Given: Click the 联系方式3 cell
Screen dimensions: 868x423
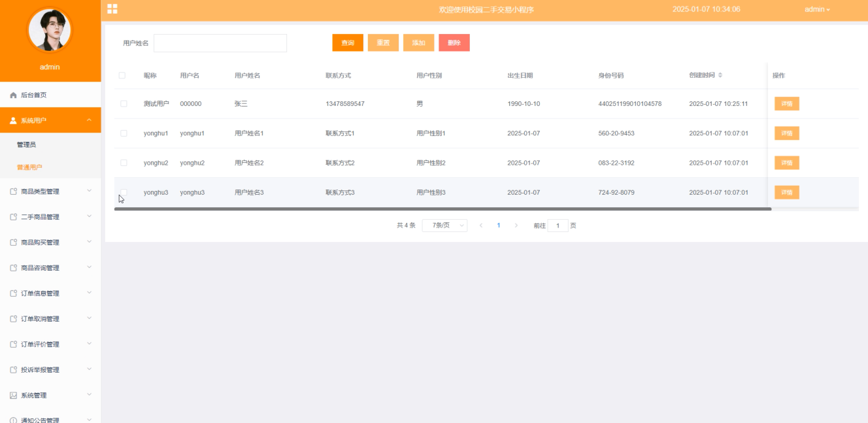Looking at the screenshot, I should tap(340, 192).
